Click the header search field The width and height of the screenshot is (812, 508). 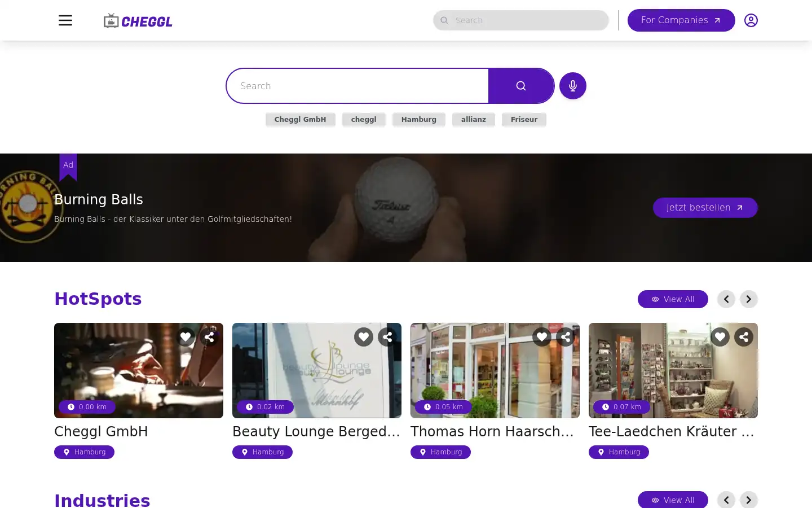(521, 20)
